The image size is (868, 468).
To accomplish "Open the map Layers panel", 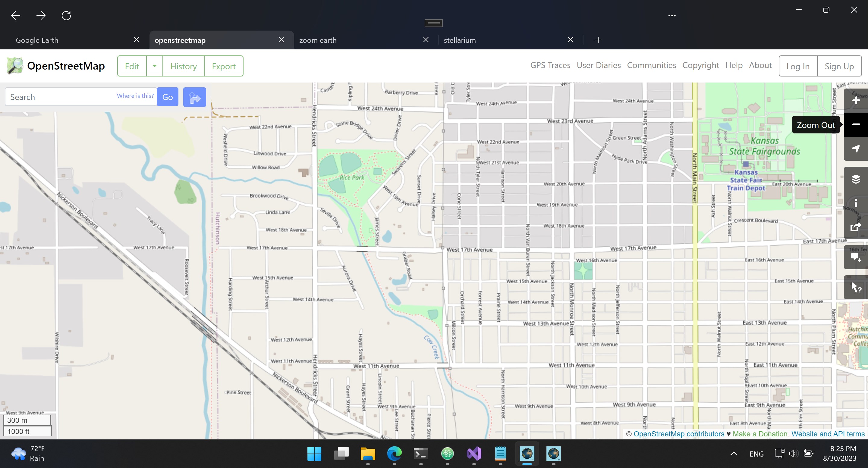I will coord(856,179).
